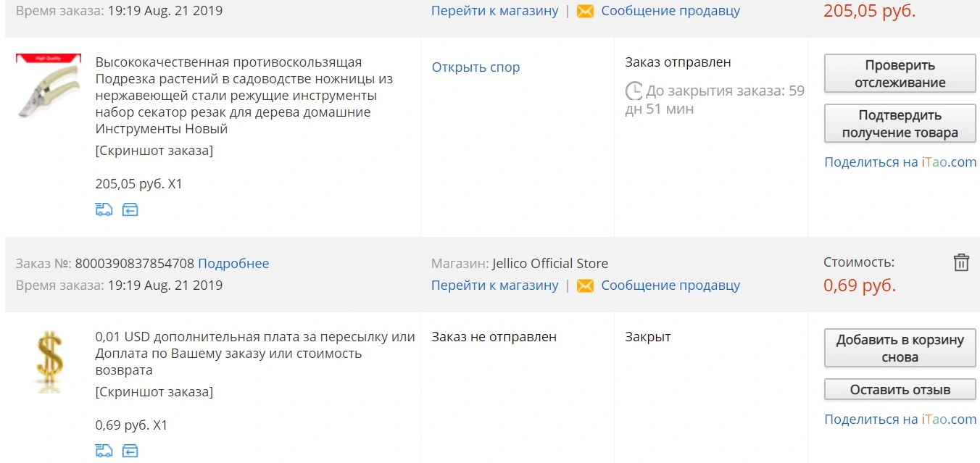Click envelope icon beside Jellico store message link
The width and height of the screenshot is (980, 463).
click(x=585, y=285)
